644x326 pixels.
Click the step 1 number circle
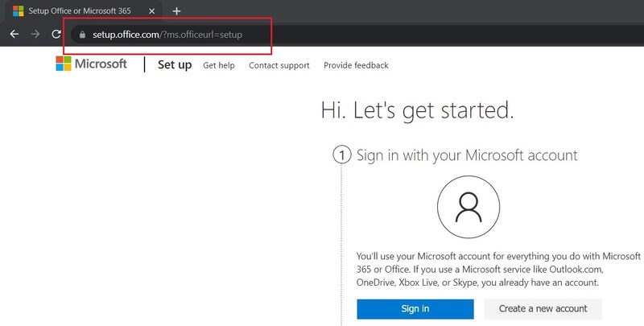coord(342,155)
